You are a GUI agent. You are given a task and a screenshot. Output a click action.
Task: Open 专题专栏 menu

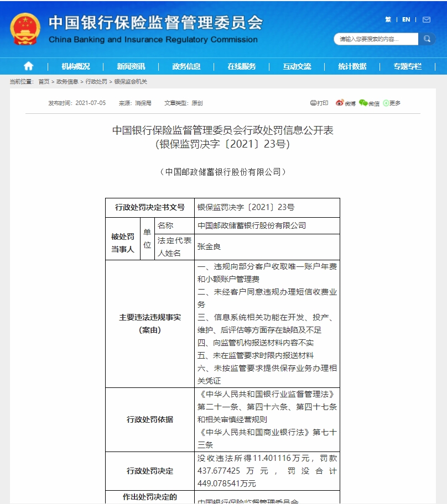pyautogui.click(x=408, y=66)
